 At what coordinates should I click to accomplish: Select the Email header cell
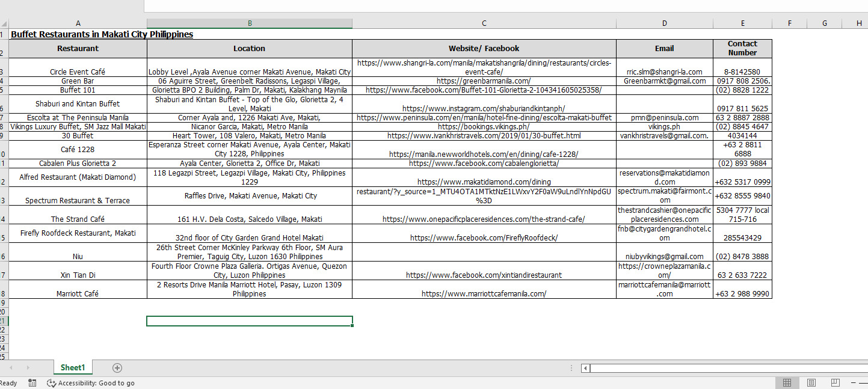pos(665,49)
